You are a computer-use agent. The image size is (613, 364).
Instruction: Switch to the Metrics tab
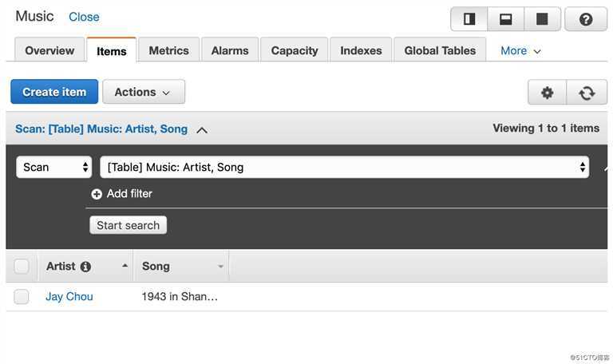pyautogui.click(x=169, y=50)
